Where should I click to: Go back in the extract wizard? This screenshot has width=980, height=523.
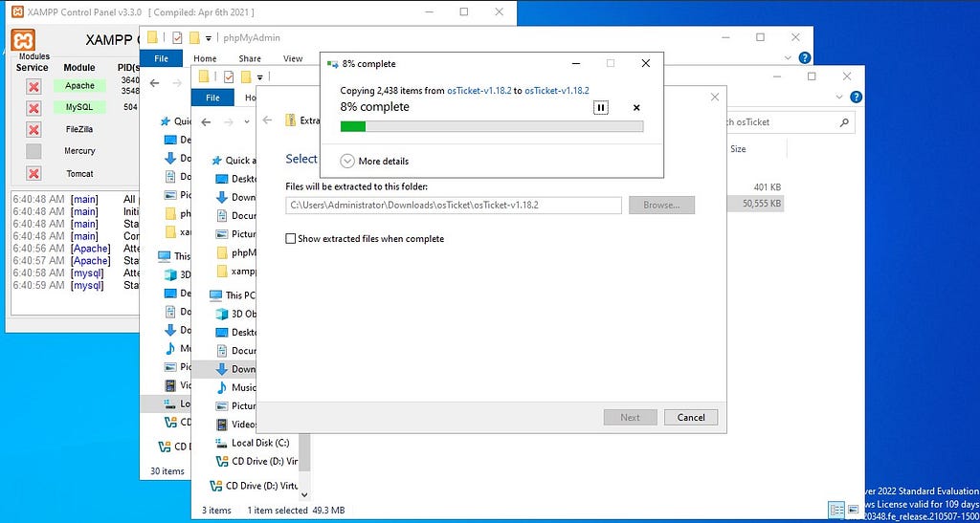(x=268, y=120)
